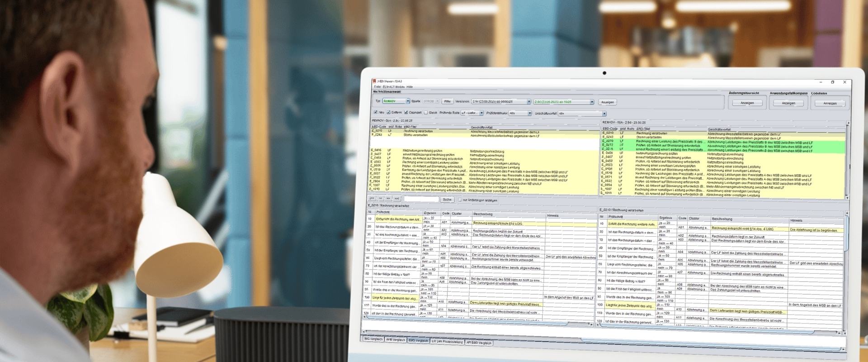This screenshot has width=868, height=362.
Task: Click code cell A10 in left step table
Action: [x=442, y=301]
